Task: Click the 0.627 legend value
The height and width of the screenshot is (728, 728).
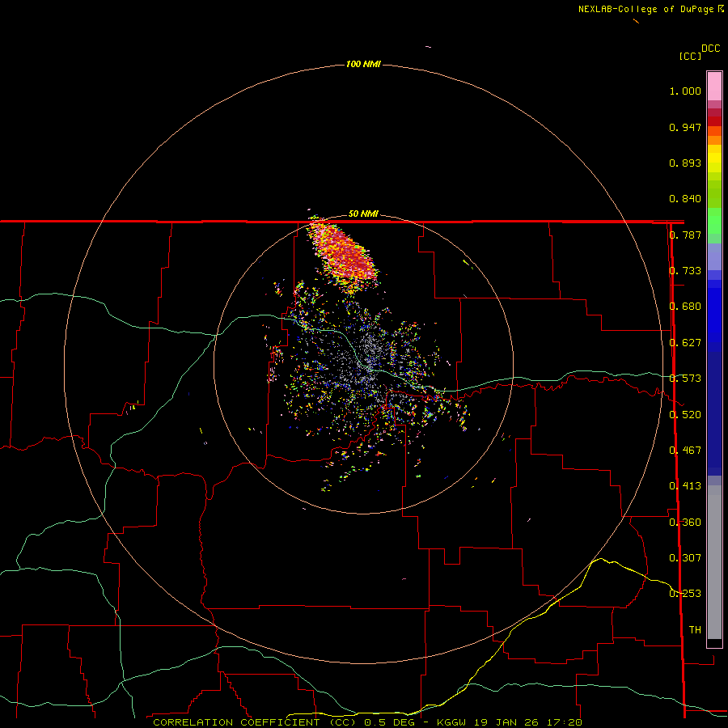Action: [685, 343]
